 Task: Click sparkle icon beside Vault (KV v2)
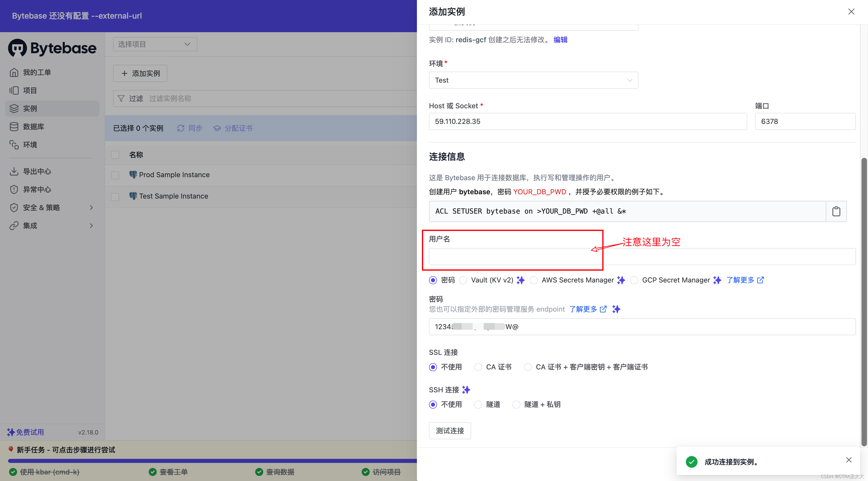click(521, 280)
